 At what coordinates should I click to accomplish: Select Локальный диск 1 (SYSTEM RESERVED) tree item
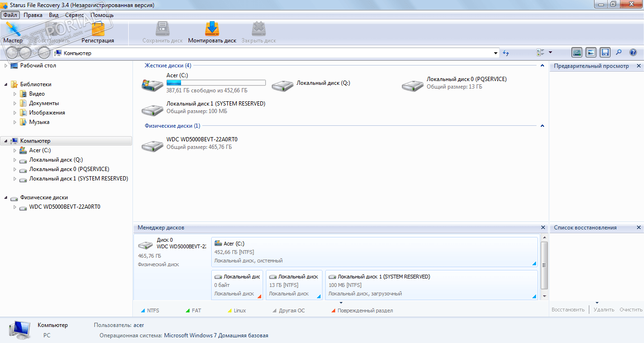click(x=78, y=179)
